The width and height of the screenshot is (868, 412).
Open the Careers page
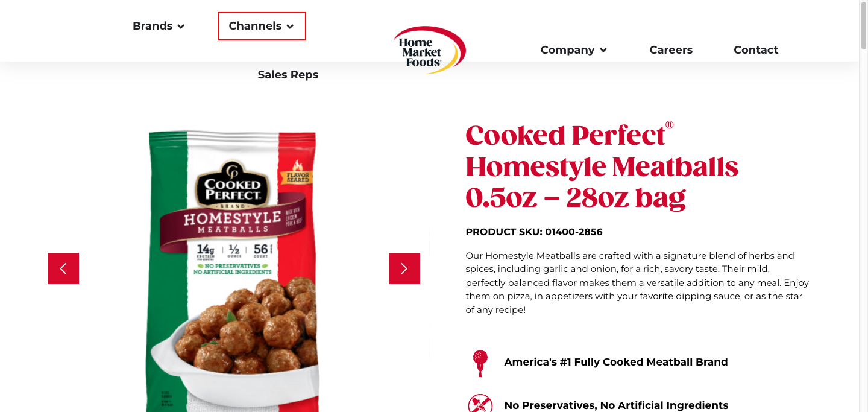point(671,50)
